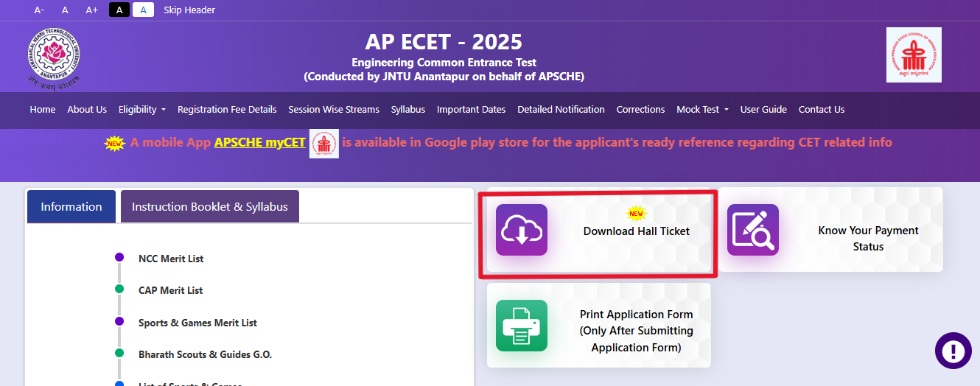
Task: Open Session Wise Streams page
Action: (334, 109)
